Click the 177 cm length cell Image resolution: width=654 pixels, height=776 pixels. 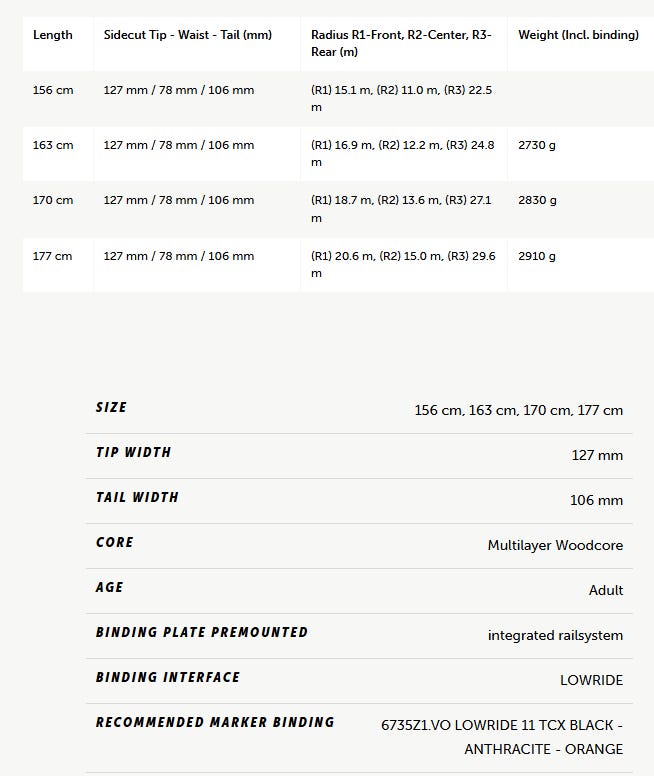[52, 256]
